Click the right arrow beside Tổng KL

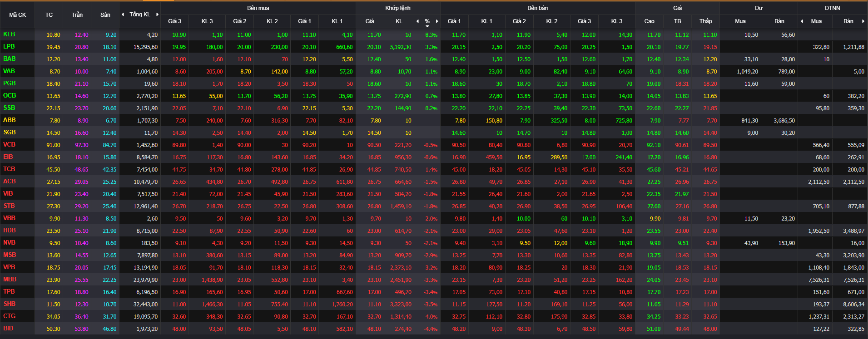click(x=158, y=15)
